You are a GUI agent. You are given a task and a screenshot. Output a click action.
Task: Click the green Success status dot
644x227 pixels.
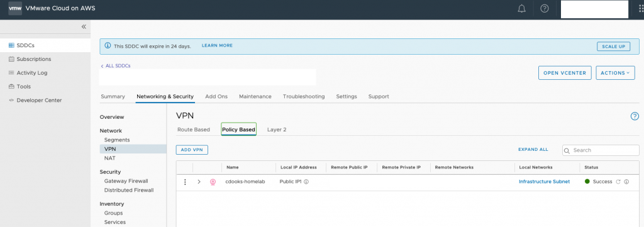(x=587, y=182)
